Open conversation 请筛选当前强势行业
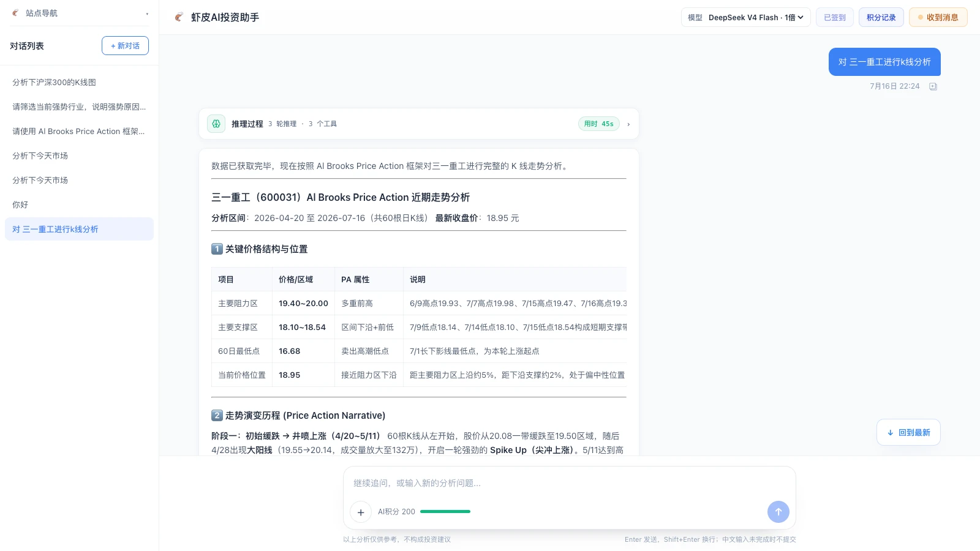980x551 pixels. pos(79,107)
